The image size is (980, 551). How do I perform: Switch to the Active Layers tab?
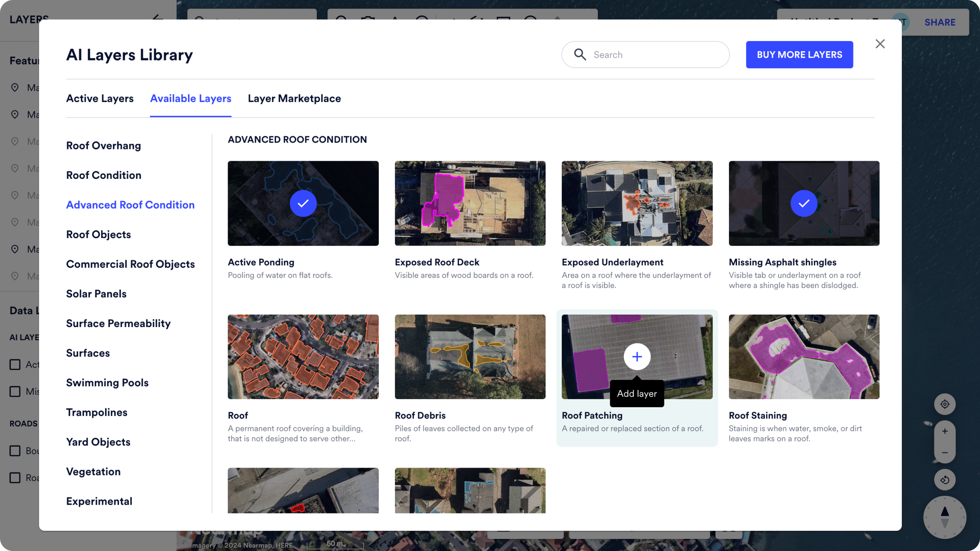coord(100,98)
